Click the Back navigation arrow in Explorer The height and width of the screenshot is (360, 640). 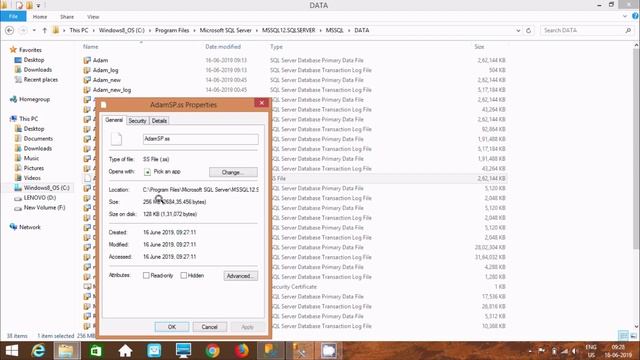pyautogui.click(x=10, y=30)
